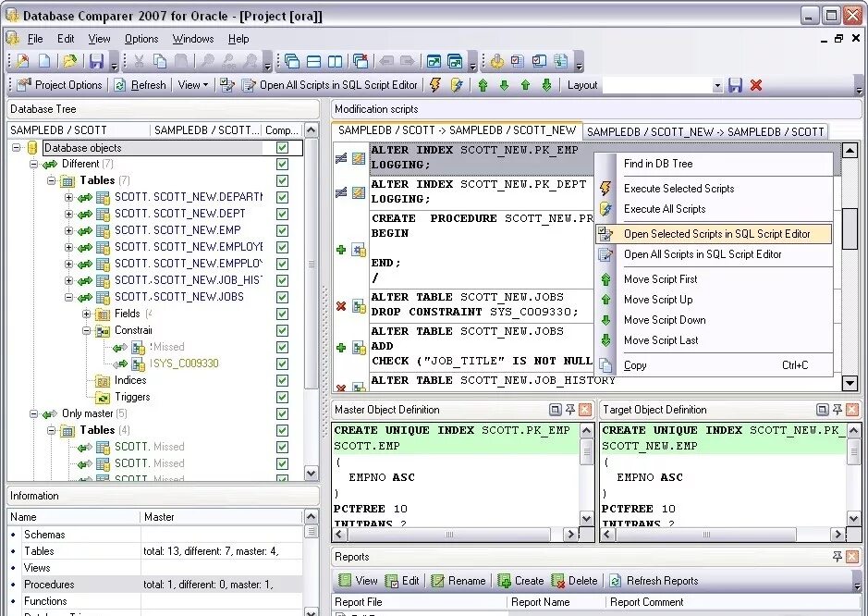Expand the SCOTT_NEW.DEPT table node
The width and height of the screenshot is (868, 616).
(x=68, y=214)
